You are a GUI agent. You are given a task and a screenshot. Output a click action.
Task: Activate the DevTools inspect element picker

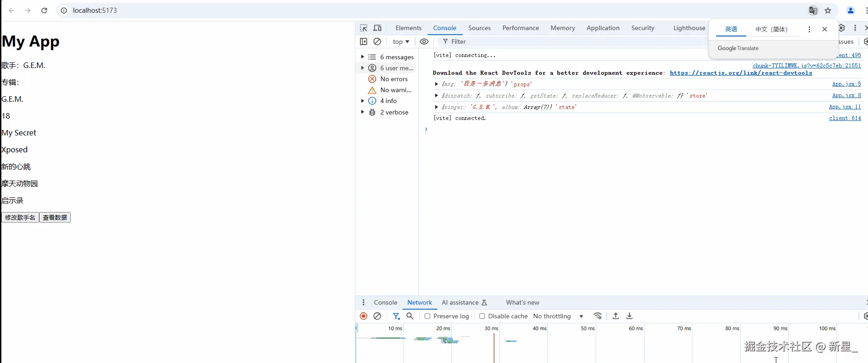(x=364, y=28)
